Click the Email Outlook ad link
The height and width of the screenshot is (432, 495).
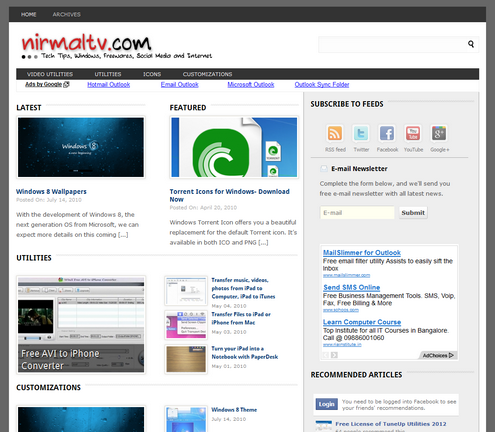180,85
